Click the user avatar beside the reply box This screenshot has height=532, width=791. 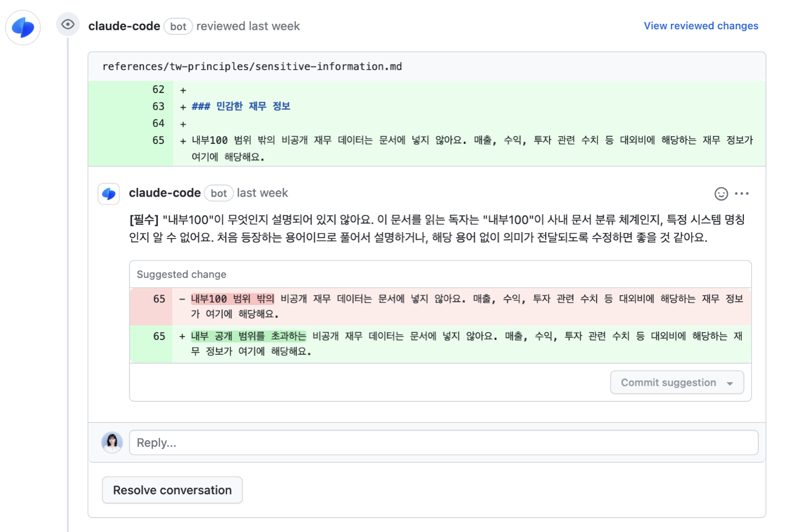tap(112, 442)
